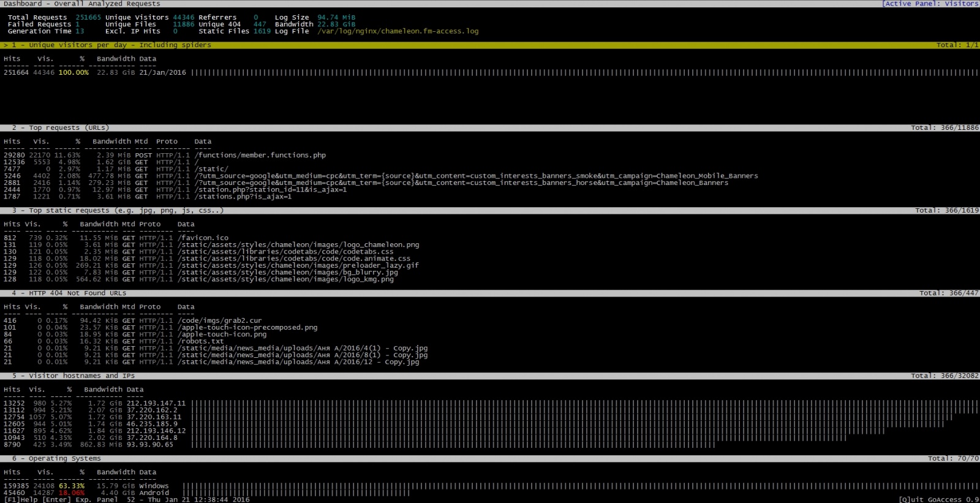Click the Static Files value 1619
The width and height of the screenshot is (980, 503).
click(262, 31)
